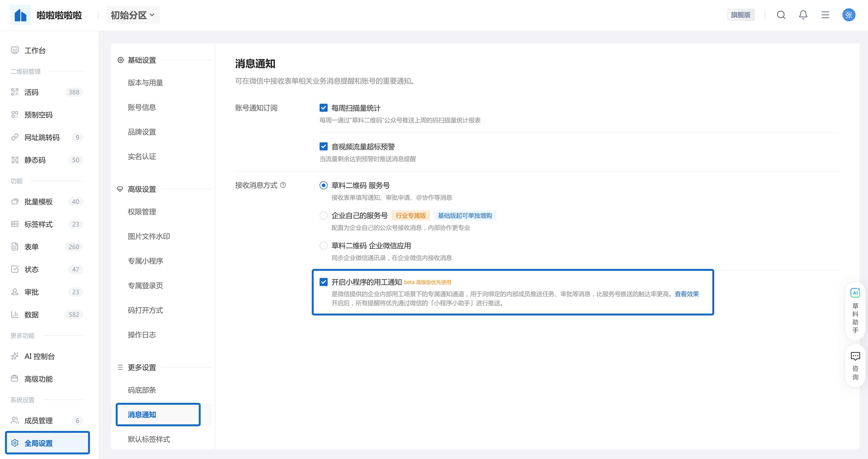The image size is (868, 459).
Task: Click the blue app logo icon
Action: (20, 15)
